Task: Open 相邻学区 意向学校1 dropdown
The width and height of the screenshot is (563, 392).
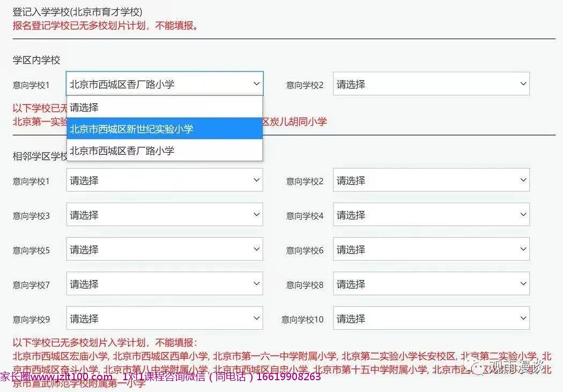Action: pos(165,180)
